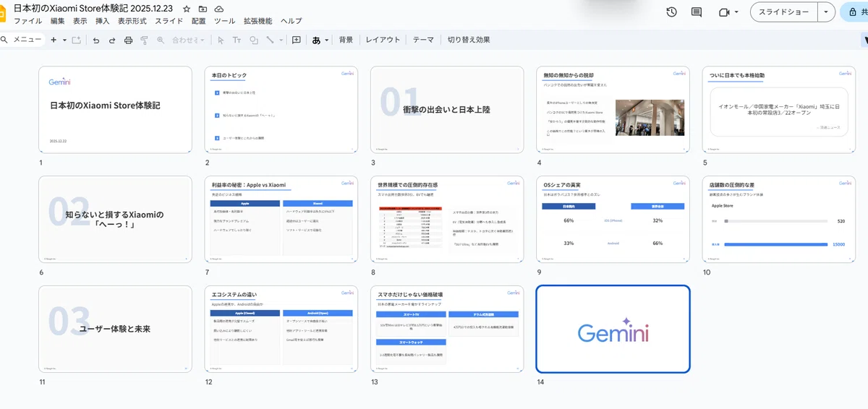Image resolution: width=868 pixels, height=409 pixels.
Task: Open the comments history icon
Action: [x=697, y=12]
